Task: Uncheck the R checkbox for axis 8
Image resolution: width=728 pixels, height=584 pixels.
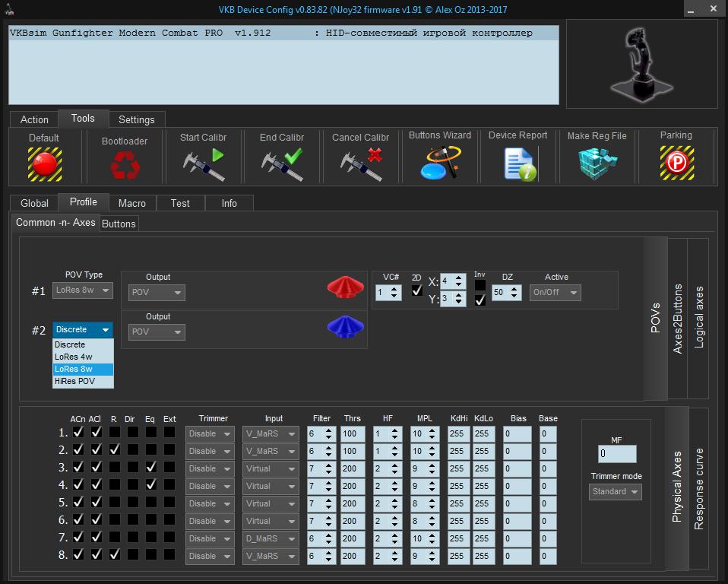Action: pyautogui.click(x=114, y=555)
